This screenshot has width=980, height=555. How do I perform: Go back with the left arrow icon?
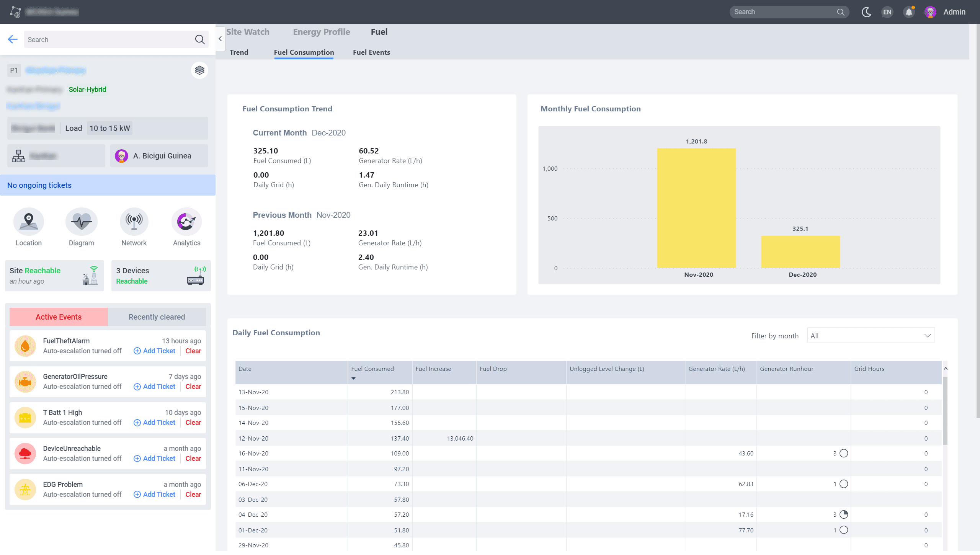pyautogui.click(x=13, y=39)
